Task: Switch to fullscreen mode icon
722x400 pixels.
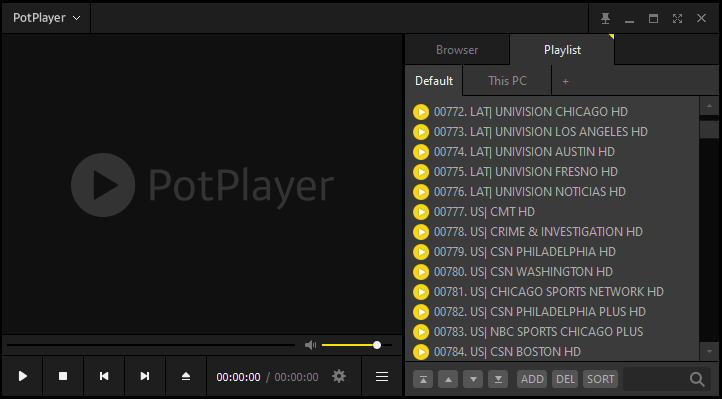Action: (677, 18)
